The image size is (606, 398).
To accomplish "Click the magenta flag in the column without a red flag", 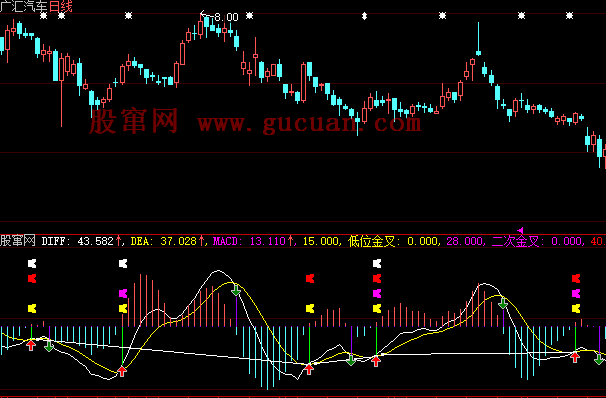I will click(x=123, y=294).
